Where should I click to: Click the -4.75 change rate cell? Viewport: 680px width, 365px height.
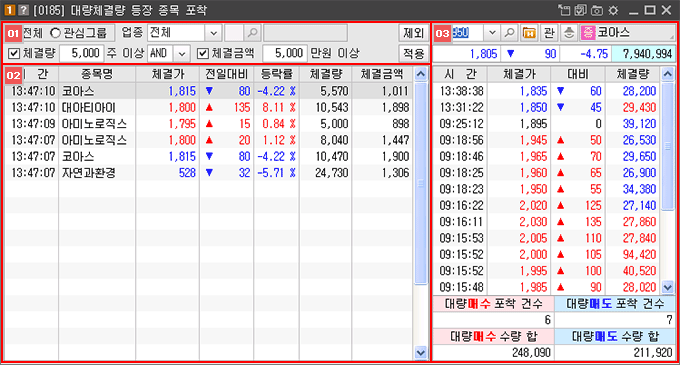coord(586,54)
